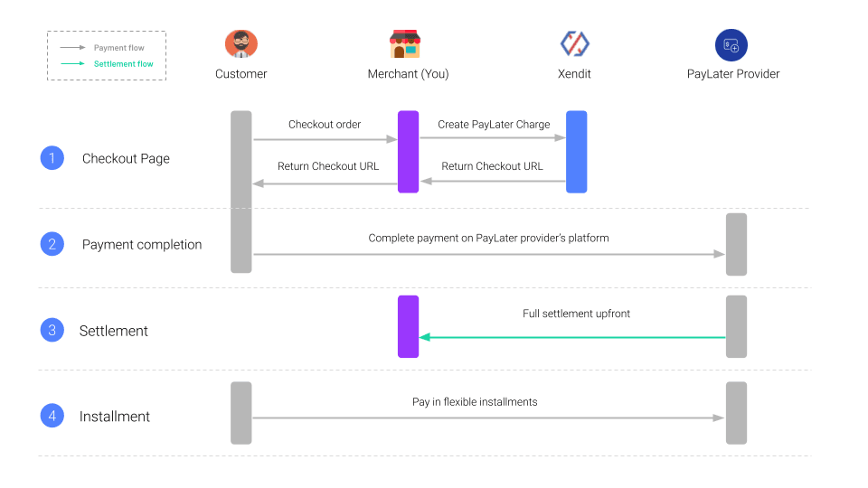This screenshot has height=488, width=868.
Task: Click the Customer avatar icon
Action: (241, 43)
